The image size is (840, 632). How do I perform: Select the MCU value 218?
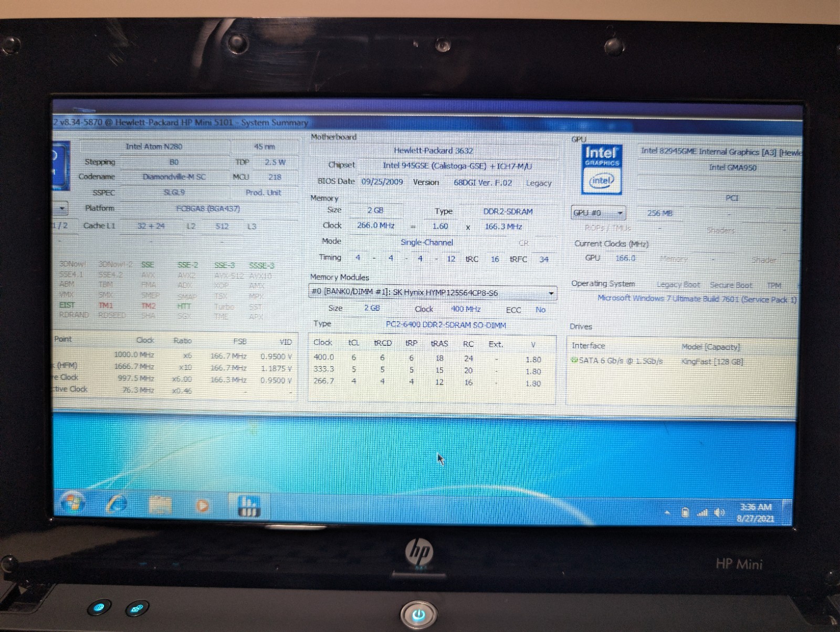pyautogui.click(x=275, y=177)
